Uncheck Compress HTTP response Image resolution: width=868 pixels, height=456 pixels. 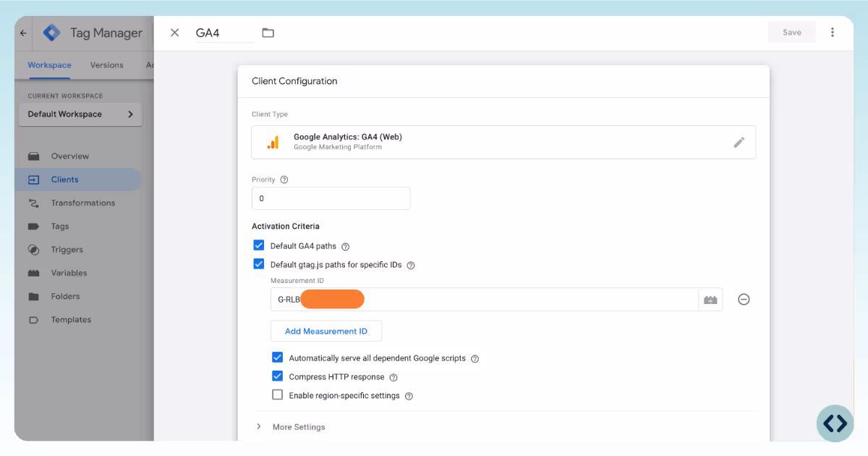pyautogui.click(x=277, y=376)
